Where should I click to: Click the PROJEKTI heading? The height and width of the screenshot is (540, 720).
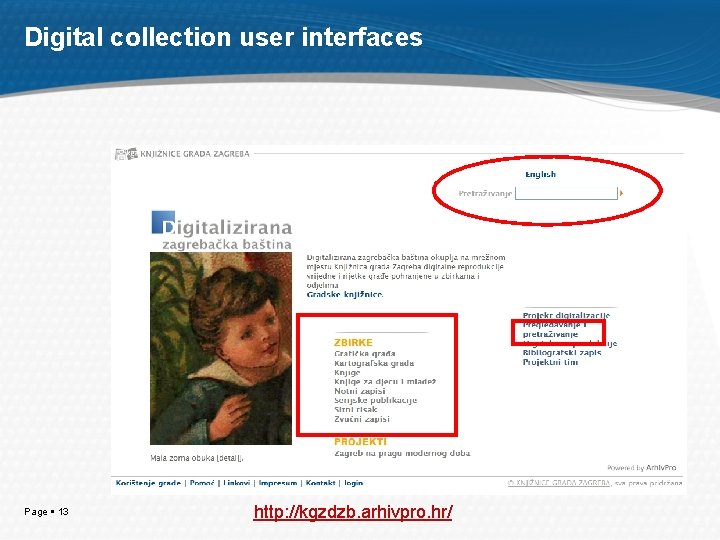(360, 442)
